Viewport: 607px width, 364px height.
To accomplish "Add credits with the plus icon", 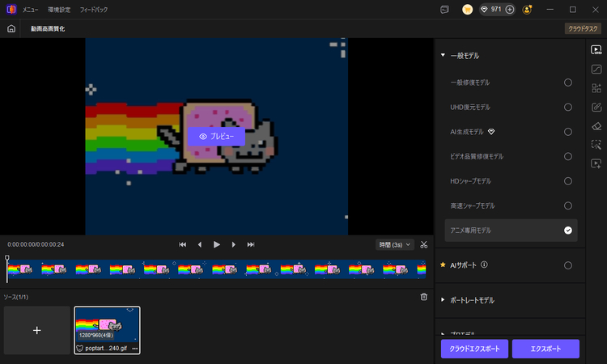I will pos(509,10).
